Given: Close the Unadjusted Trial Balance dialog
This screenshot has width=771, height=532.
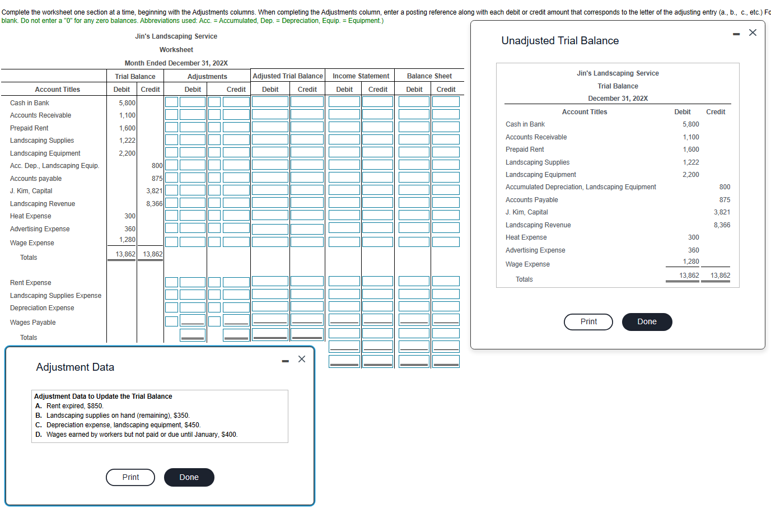Looking at the screenshot, I should point(753,32).
